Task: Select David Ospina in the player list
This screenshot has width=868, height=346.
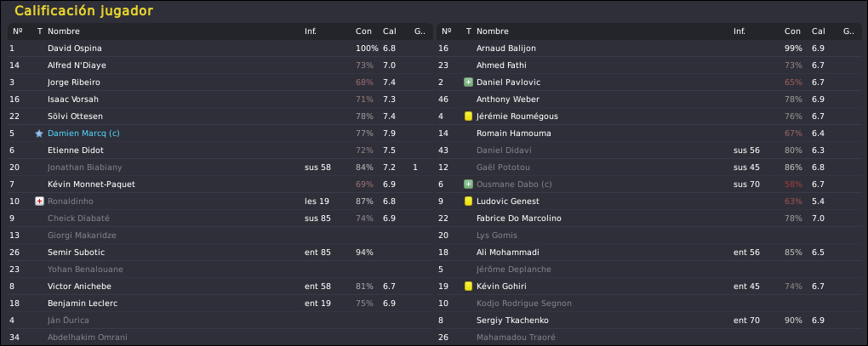Action: click(220, 48)
